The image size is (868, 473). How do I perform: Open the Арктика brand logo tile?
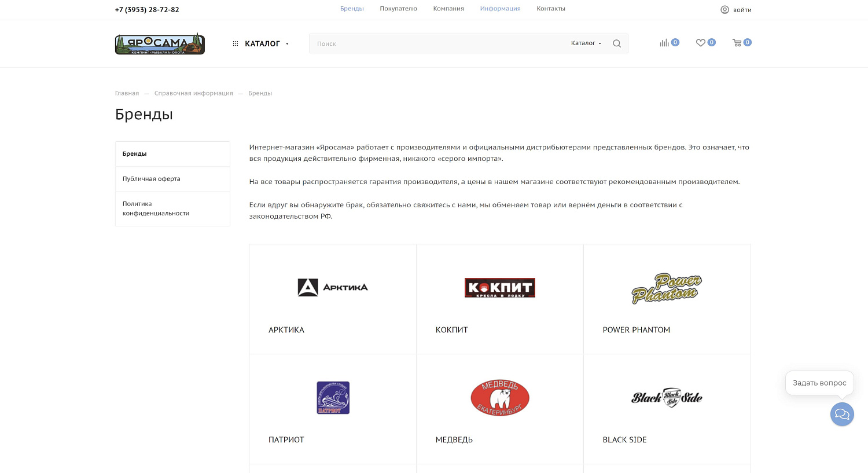click(333, 288)
